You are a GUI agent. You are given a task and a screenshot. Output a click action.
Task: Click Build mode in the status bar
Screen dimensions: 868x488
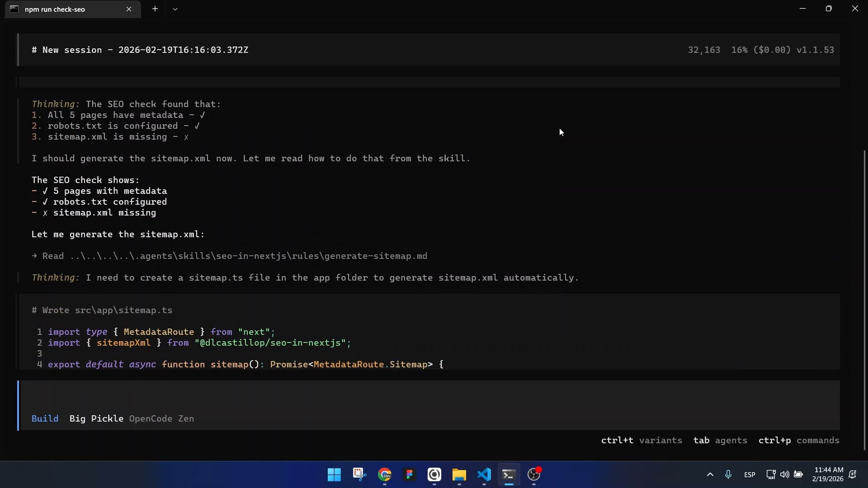(x=45, y=418)
